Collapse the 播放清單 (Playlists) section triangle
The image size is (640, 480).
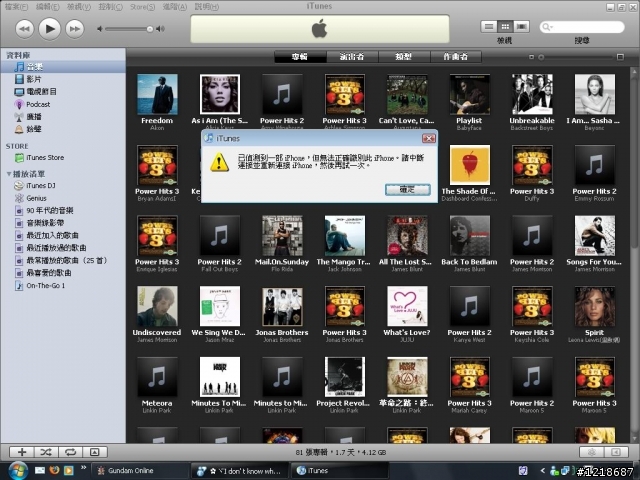pos(9,174)
